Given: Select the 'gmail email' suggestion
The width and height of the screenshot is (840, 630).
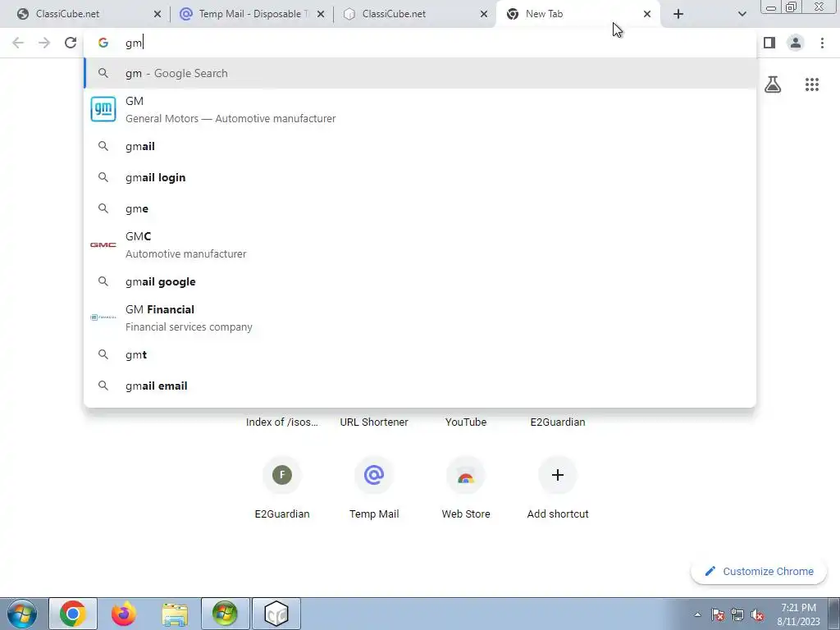Looking at the screenshot, I should [420, 386].
